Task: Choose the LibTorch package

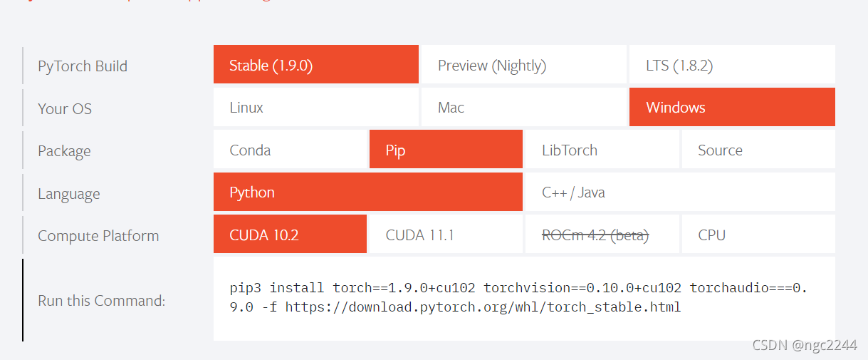Action: coord(602,150)
